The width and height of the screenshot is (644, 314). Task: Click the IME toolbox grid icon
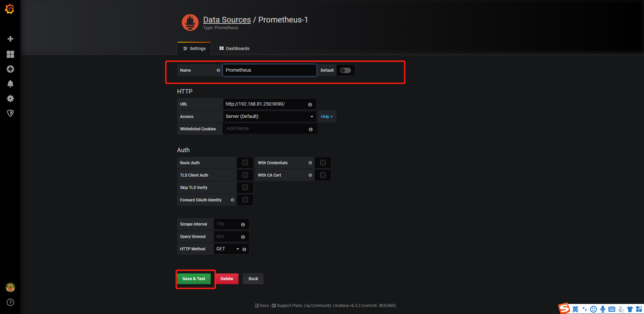pos(639,309)
